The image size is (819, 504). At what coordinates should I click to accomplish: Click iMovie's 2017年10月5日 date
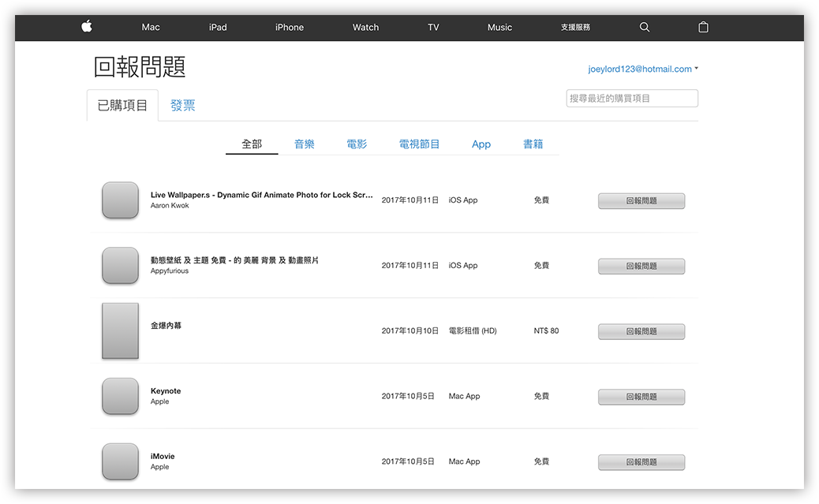click(x=408, y=461)
